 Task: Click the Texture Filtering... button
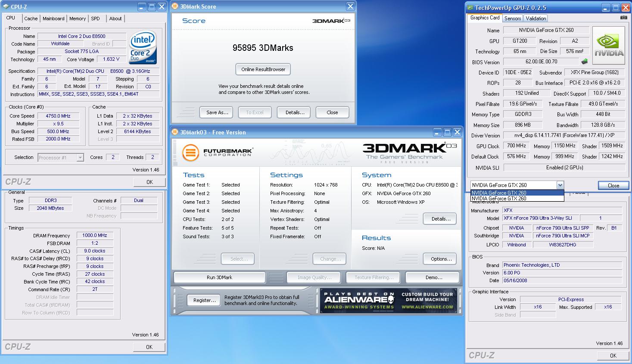[x=374, y=277]
